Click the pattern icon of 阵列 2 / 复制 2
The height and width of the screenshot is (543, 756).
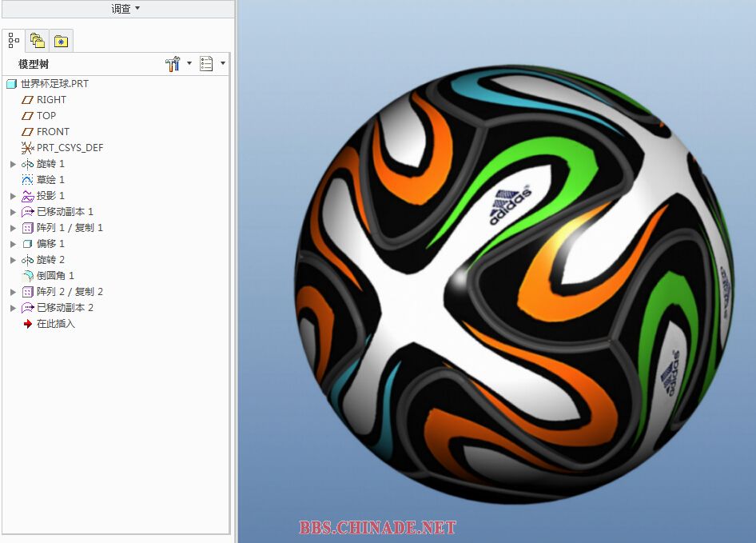coord(27,292)
